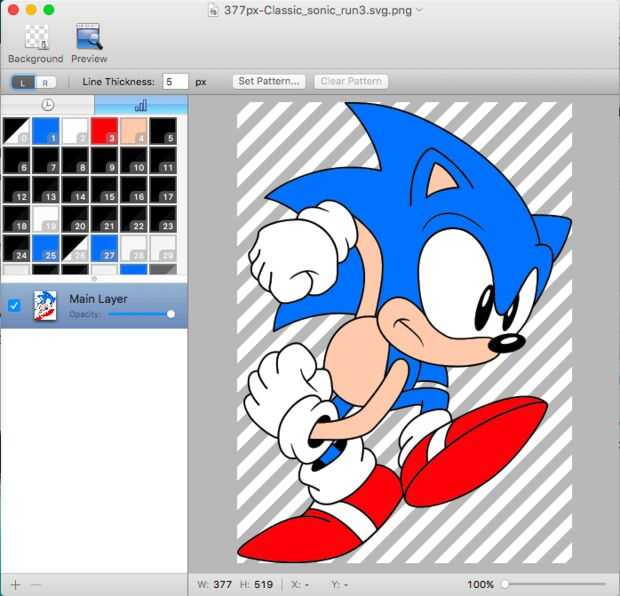Pick color swatch number 12

pyautogui.click(x=16, y=189)
